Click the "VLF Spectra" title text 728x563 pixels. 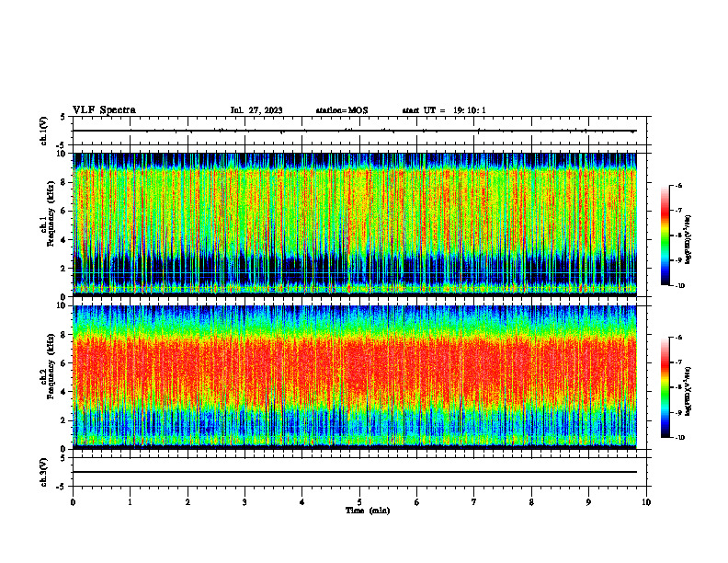click(104, 110)
